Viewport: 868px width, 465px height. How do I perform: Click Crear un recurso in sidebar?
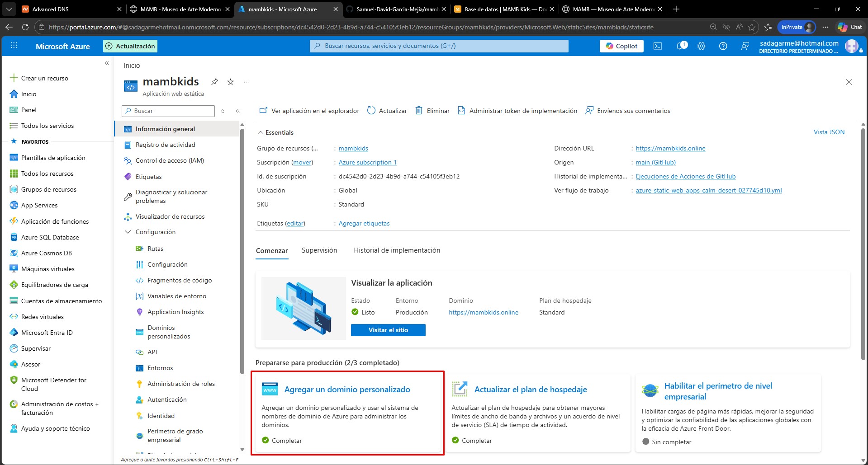(x=39, y=78)
